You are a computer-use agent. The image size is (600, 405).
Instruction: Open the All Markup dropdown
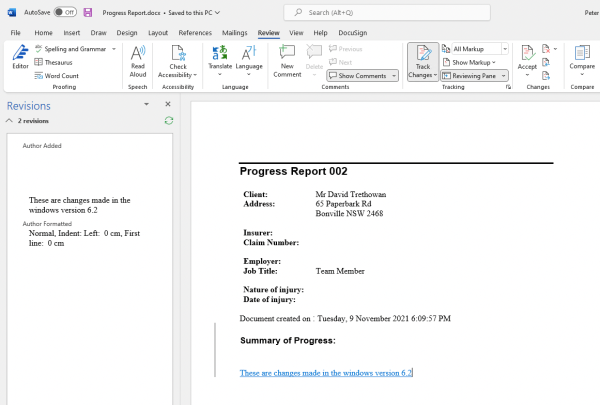(x=475, y=49)
